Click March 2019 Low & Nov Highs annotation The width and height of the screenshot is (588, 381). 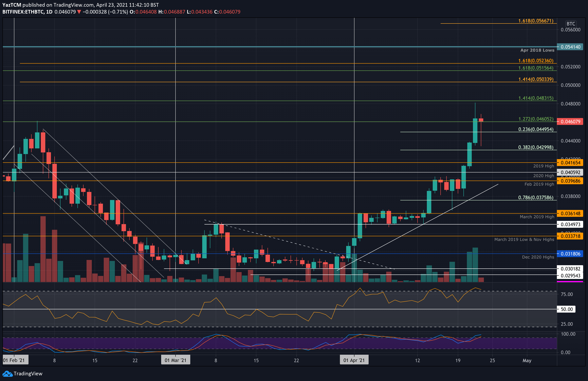click(x=524, y=239)
